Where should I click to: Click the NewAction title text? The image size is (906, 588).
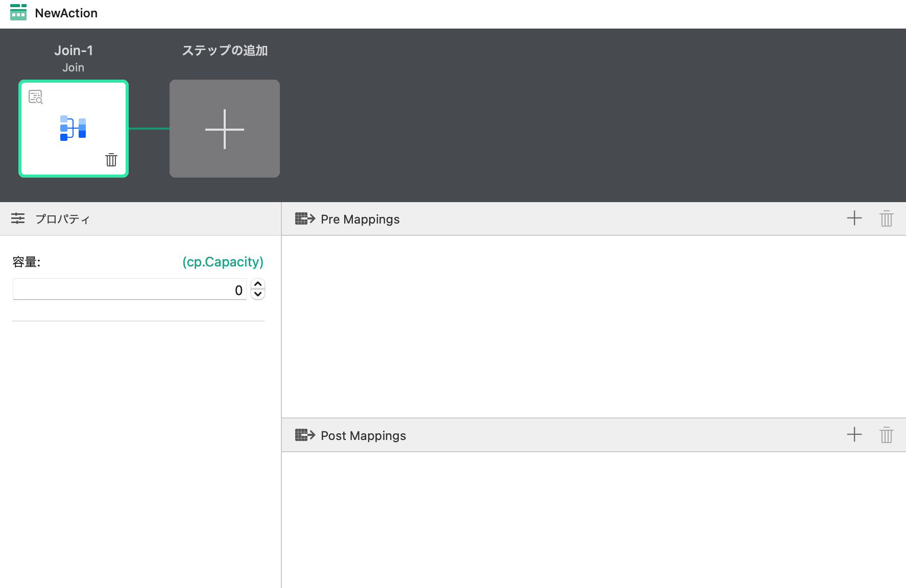[66, 13]
